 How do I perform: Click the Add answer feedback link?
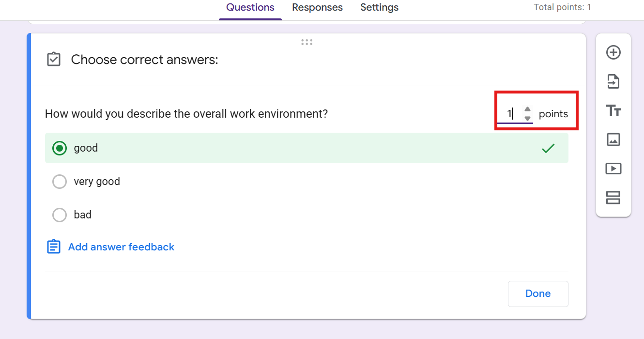pos(121,247)
